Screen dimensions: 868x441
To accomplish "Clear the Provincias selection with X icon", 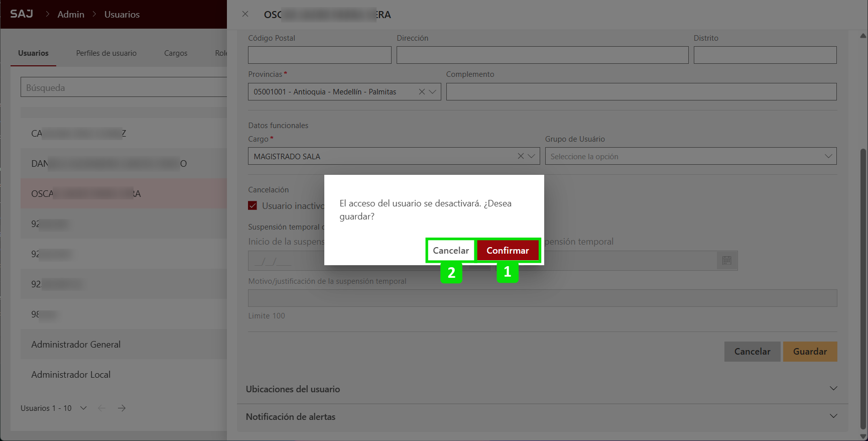I will point(422,92).
